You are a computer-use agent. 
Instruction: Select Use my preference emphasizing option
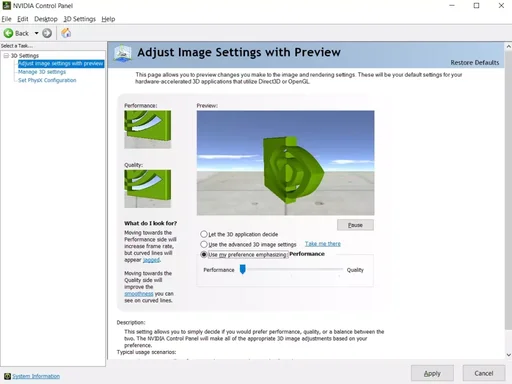244,254
